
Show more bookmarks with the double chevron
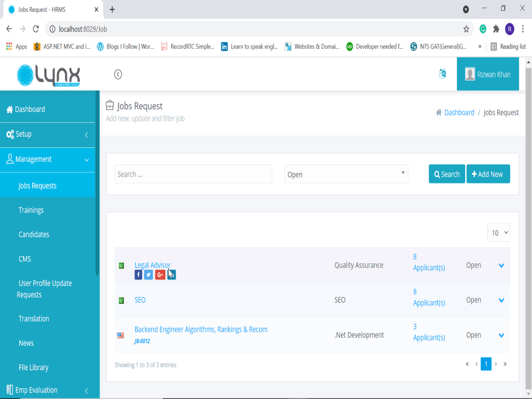(x=480, y=46)
